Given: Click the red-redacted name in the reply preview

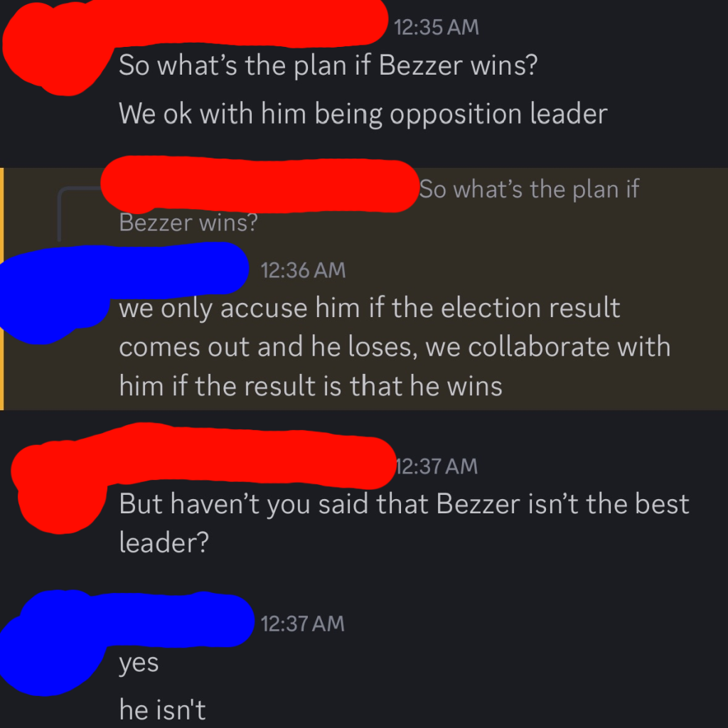Looking at the screenshot, I should coord(260,185).
